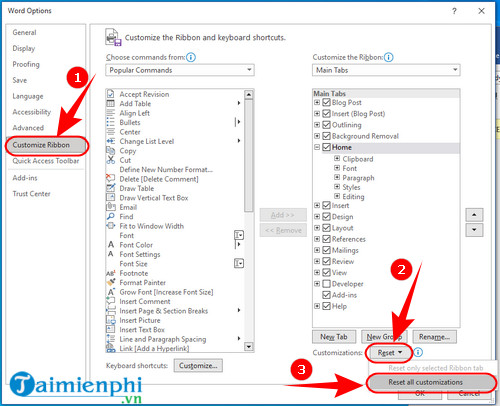Click the Footnote command icon
The image size is (500, 406).
[x=110, y=273]
